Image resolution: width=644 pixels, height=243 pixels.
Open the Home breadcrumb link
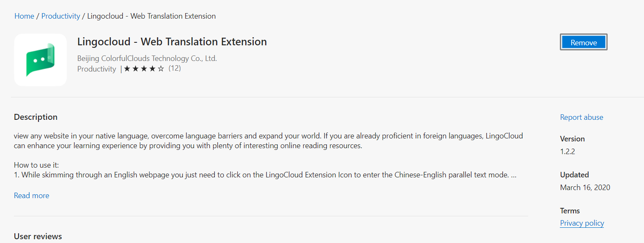24,16
